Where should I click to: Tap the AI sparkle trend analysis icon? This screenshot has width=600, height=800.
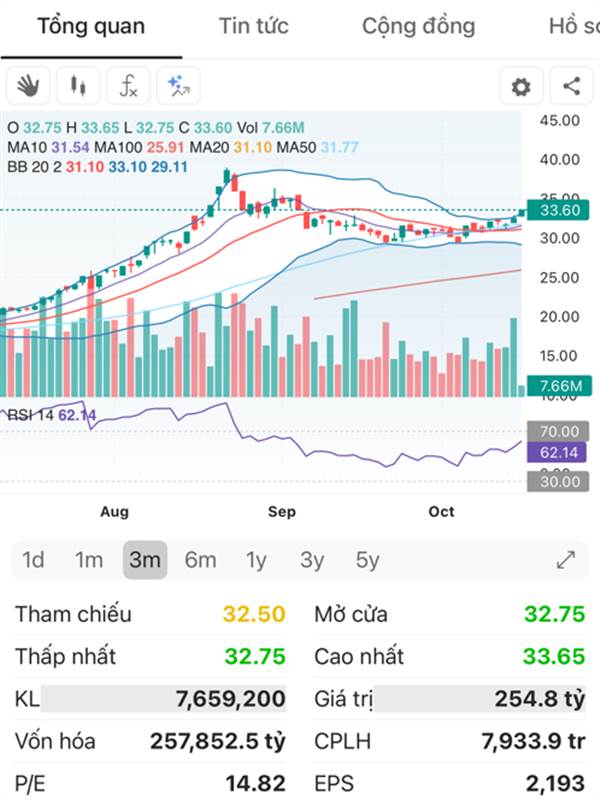pyautogui.click(x=179, y=86)
